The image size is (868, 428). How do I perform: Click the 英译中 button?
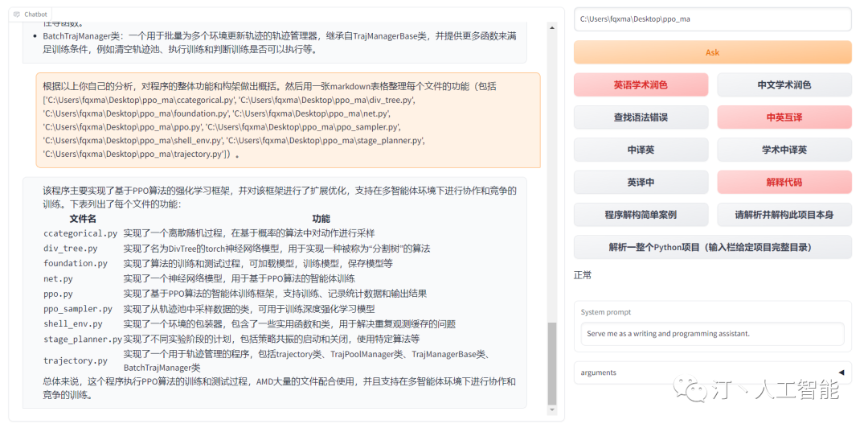[641, 182]
